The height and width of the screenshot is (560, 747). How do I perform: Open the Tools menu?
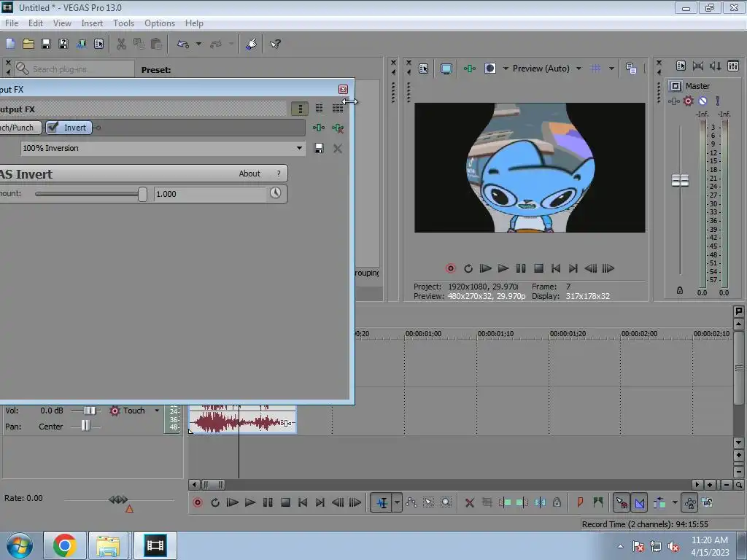pos(123,23)
